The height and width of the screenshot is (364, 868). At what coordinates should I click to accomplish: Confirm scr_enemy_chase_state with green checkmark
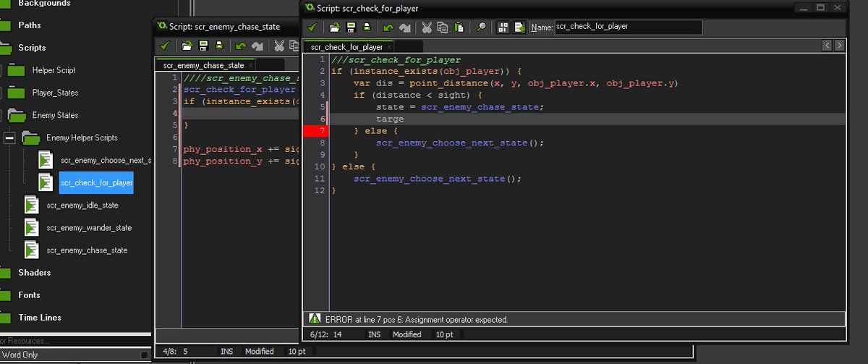pyautogui.click(x=165, y=46)
